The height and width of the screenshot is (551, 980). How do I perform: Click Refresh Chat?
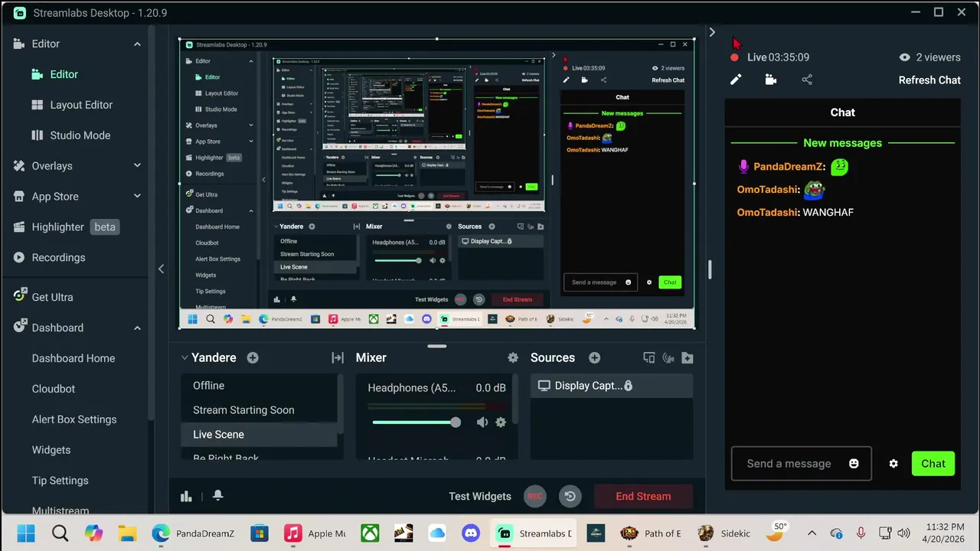tap(929, 80)
